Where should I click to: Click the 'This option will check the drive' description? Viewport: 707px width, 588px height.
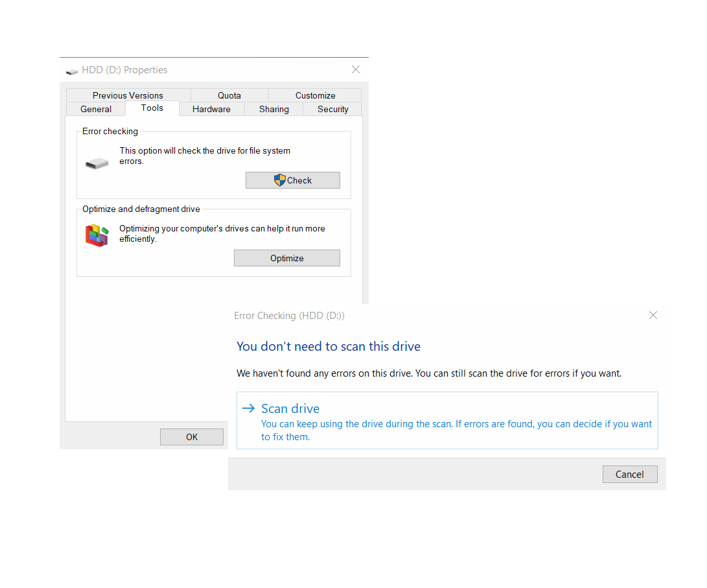(205, 156)
